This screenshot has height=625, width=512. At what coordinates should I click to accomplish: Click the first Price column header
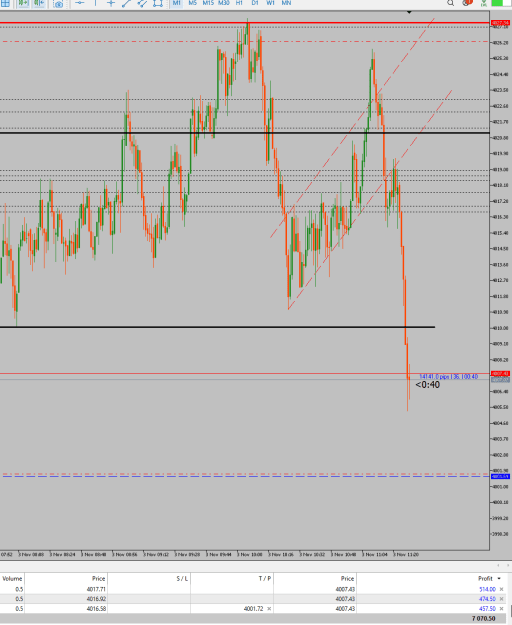point(66,578)
